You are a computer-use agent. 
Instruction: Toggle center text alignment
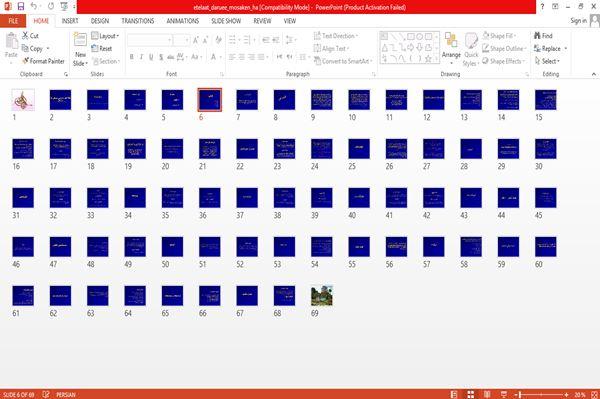[x=241, y=57]
